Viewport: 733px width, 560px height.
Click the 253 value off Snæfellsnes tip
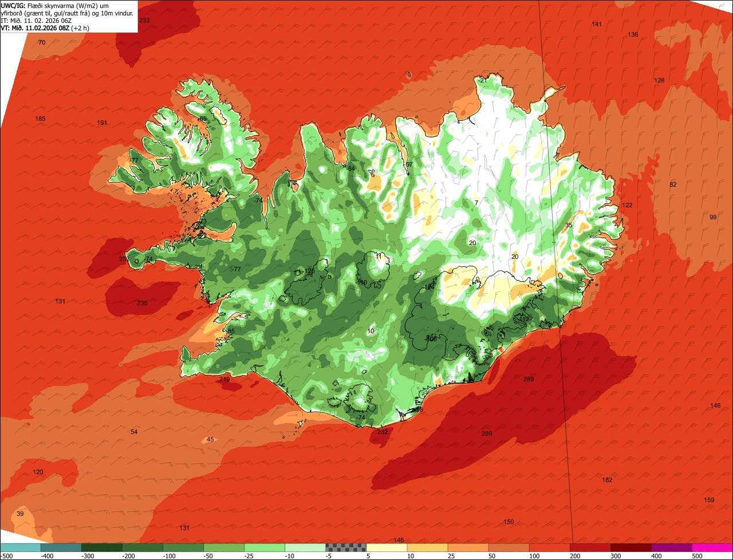124,259
